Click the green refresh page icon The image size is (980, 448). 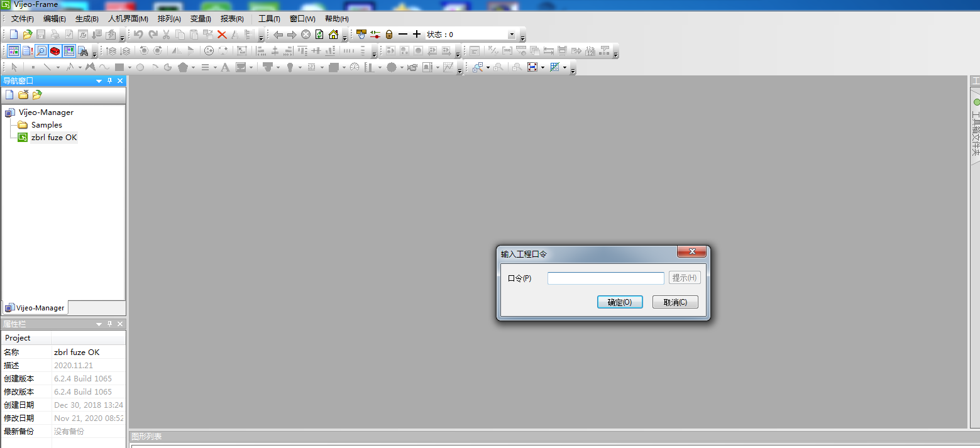[319, 35]
